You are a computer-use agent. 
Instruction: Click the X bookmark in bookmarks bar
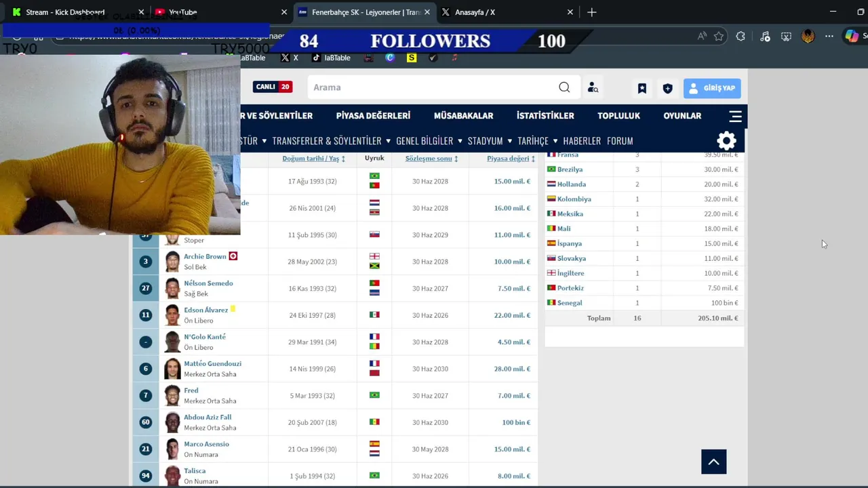pyautogui.click(x=290, y=58)
